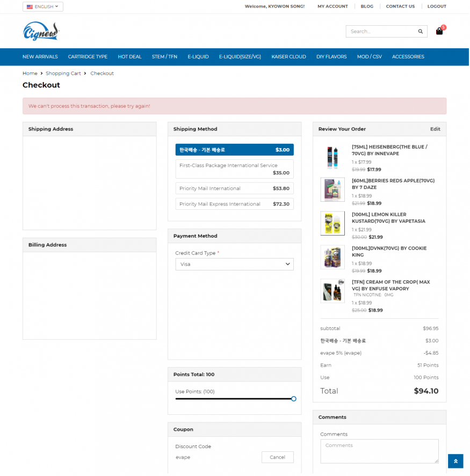Click the Heisenberg 75ML product thumbnail
The height and width of the screenshot is (476, 470).
pos(333,158)
